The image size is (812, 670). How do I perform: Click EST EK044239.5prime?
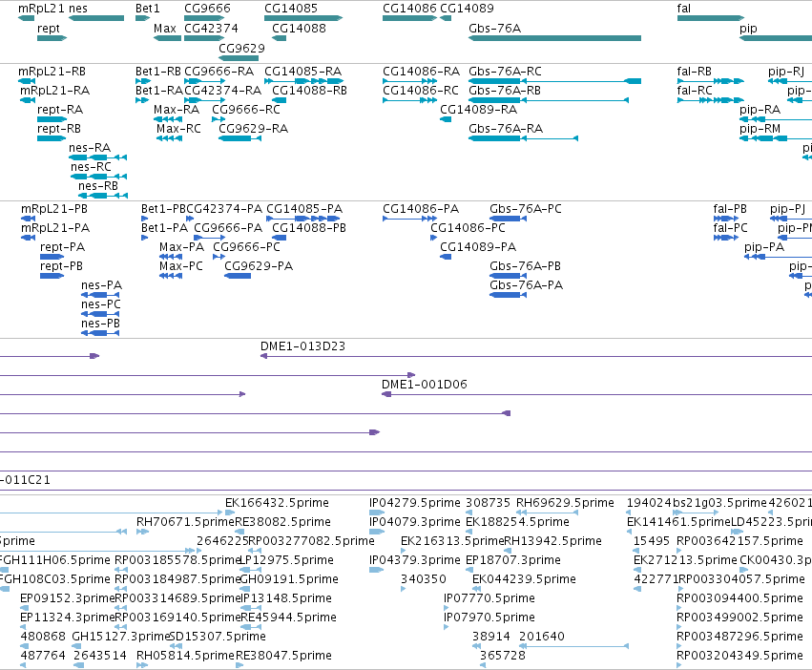tap(524, 579)
